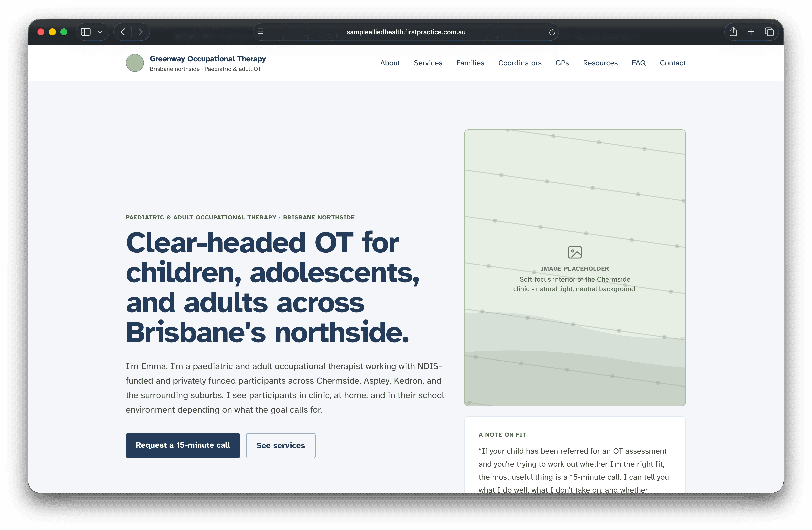This screenshot has width=812, height=530.
Task: Toggle the Safari sidebar icon
Action: pos(86,32)
